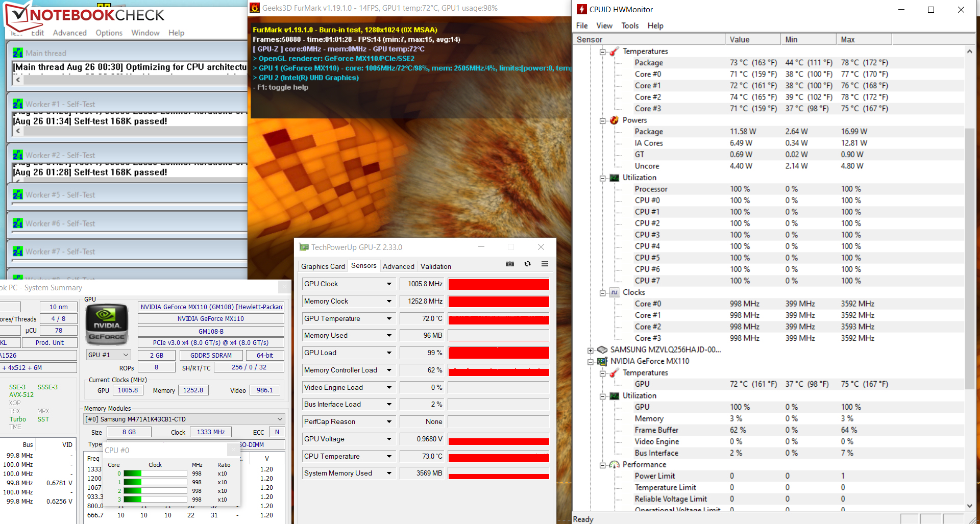Viewport: 980px width, 524px height.
Task: Open the Memory Clock sensor dropdown in GPU-Z
Action: tap(389, 301)
